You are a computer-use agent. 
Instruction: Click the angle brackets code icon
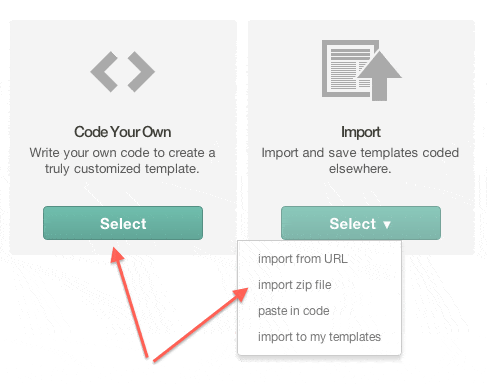[x=123, y=71]
